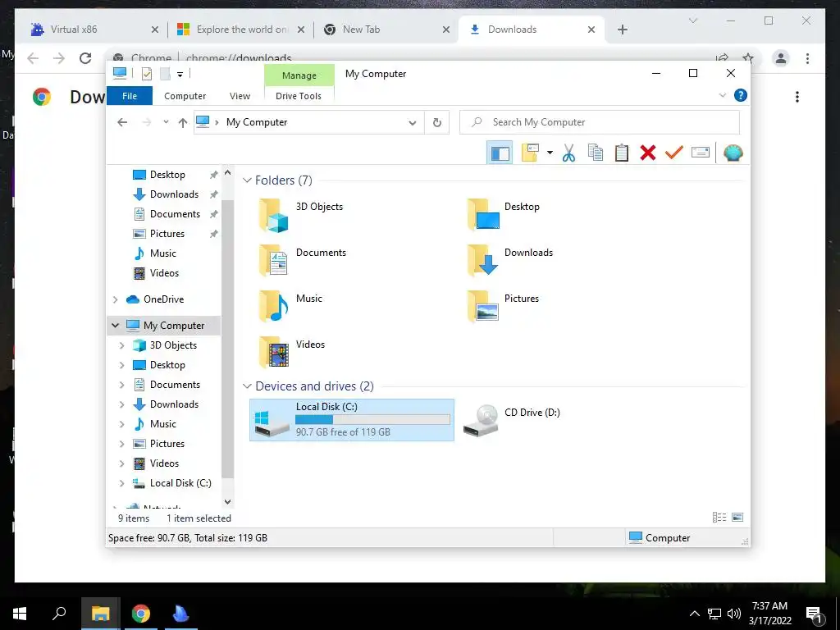Screen dimensions: 840x630
Task: Select Pictures under My Computer in sidebar
Action: point(167,444)
